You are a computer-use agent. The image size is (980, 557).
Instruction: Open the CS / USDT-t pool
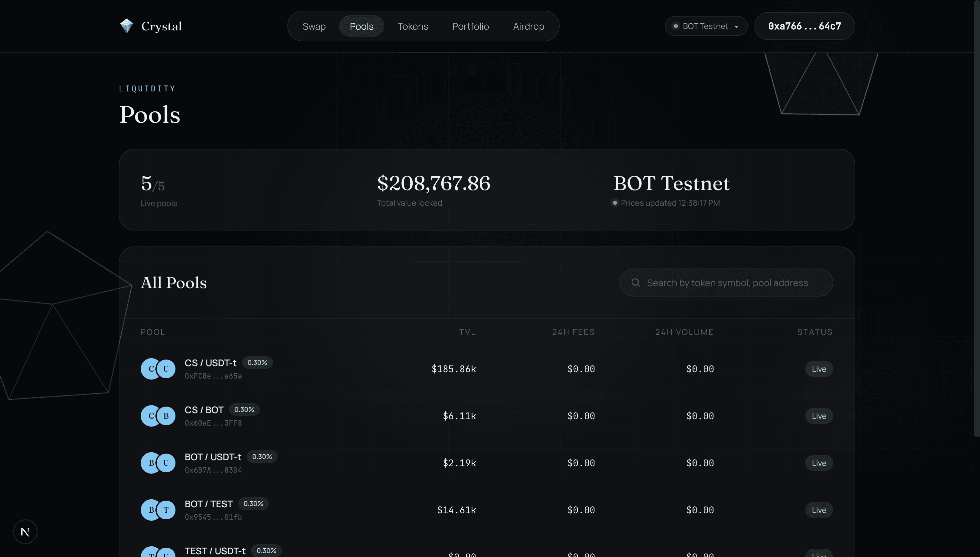point(487,369)
